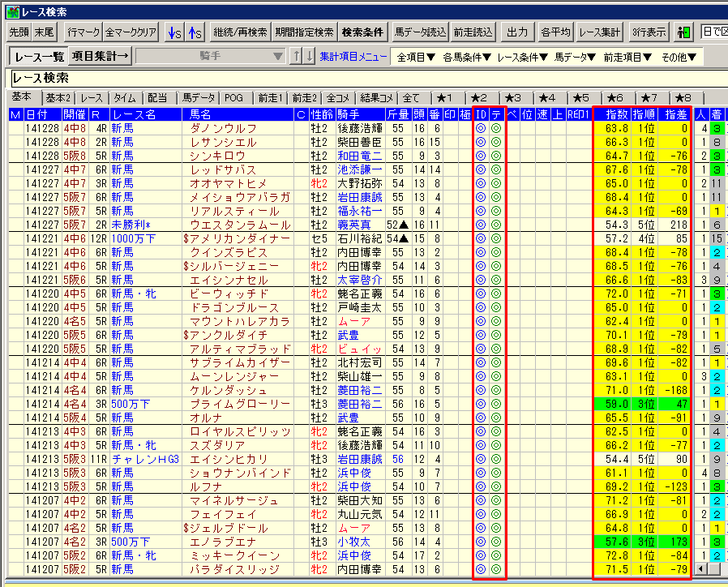This screenshot has height=587, width=728.
Task: Switch to the 配当 tab
Action: (x=157, y=98)
